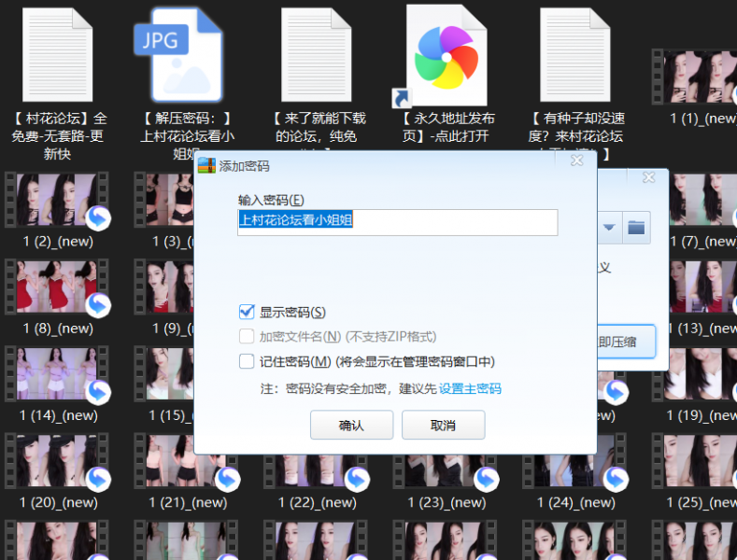Viewport: 737px width, 560px height.
Task: Click 确认 to confirm the password
Action: tap(351, 426)
